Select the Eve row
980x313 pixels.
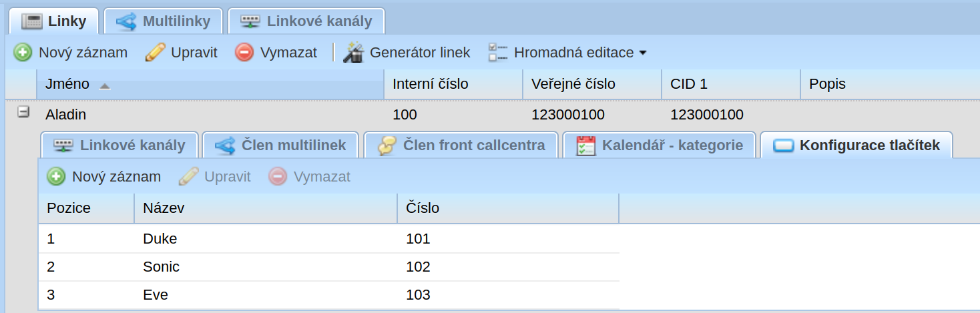pos(329,295)
